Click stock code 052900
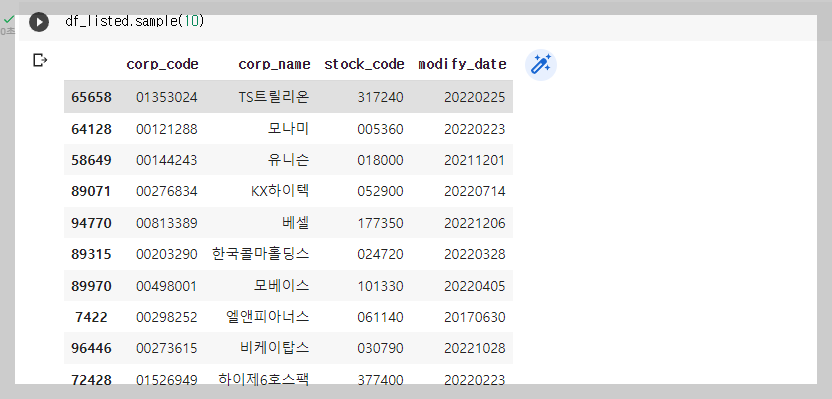Image resolution: width=832 pixels, height=399 pixels. pyautogui.click(x=380, y=191)
